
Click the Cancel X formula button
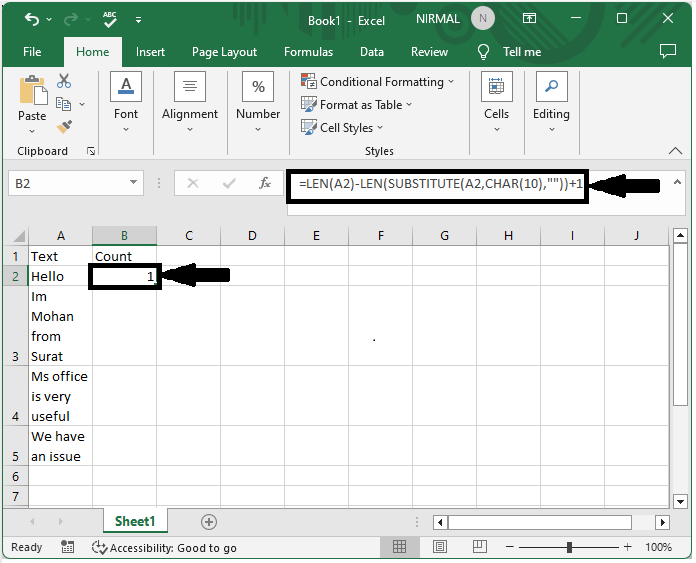click(193, 182)
